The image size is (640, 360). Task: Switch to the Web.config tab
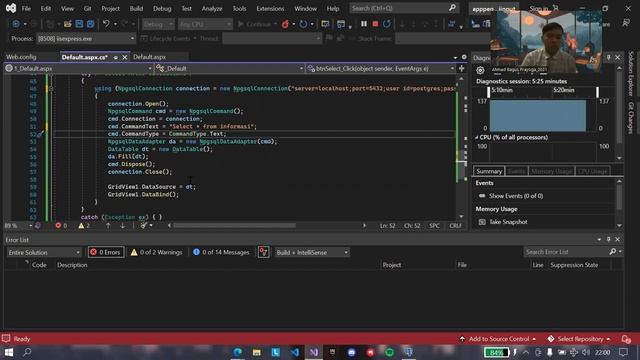[x=21, y=57]
